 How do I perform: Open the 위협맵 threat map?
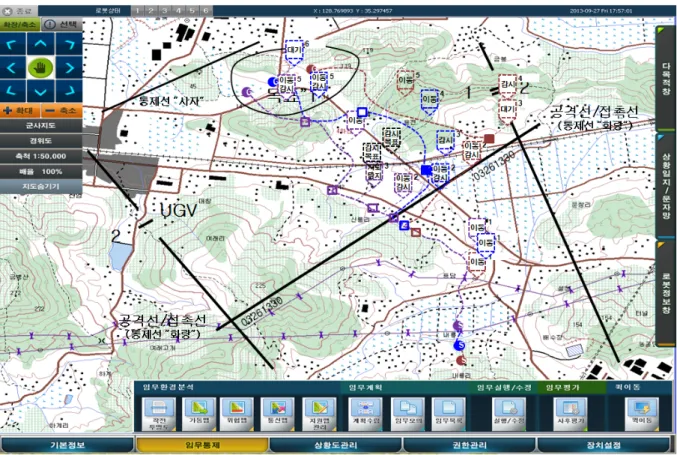(237, 414)
